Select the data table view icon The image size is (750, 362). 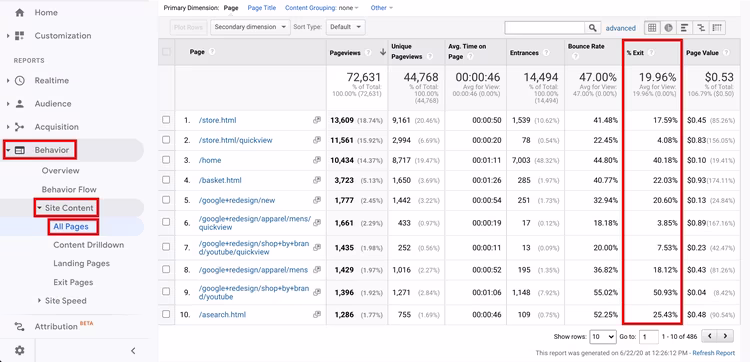point(652,28)
